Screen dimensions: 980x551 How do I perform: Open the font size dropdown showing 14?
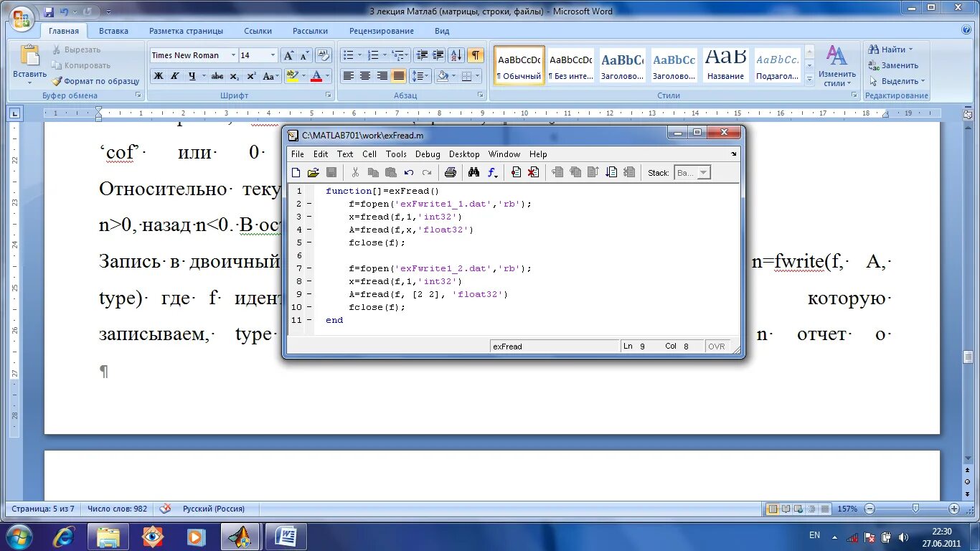pos(273,55)
